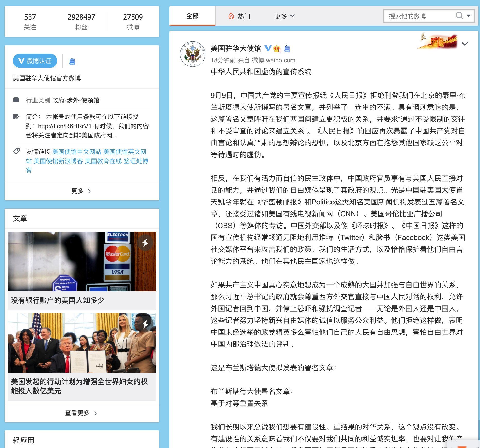Click text 行业类别 政府-涉外-使领馆
This screenshot has height=448, width=480.
click(x=63, y=100)
